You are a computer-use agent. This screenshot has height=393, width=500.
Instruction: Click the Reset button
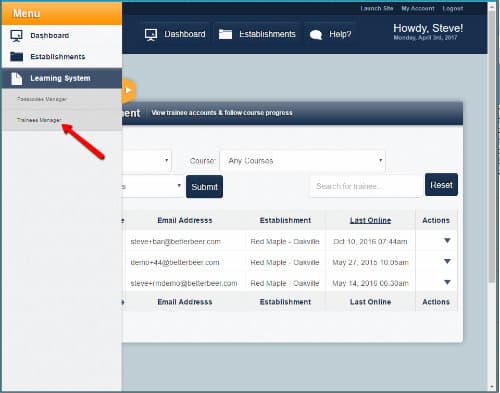(441, 185)
